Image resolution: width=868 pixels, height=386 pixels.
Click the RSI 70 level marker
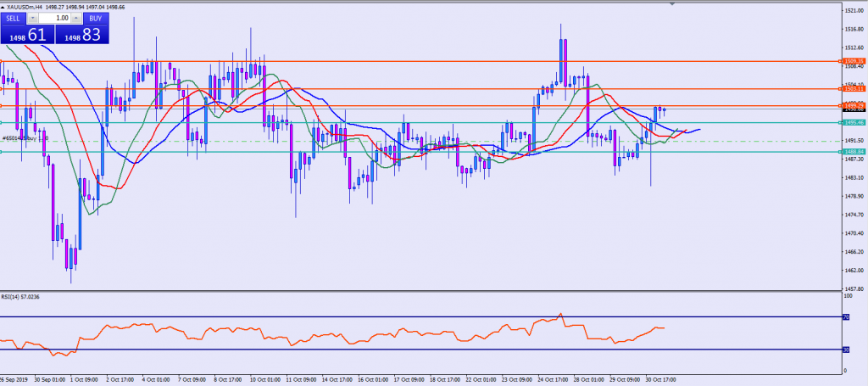pyautogui.click(x=845, y=316)
